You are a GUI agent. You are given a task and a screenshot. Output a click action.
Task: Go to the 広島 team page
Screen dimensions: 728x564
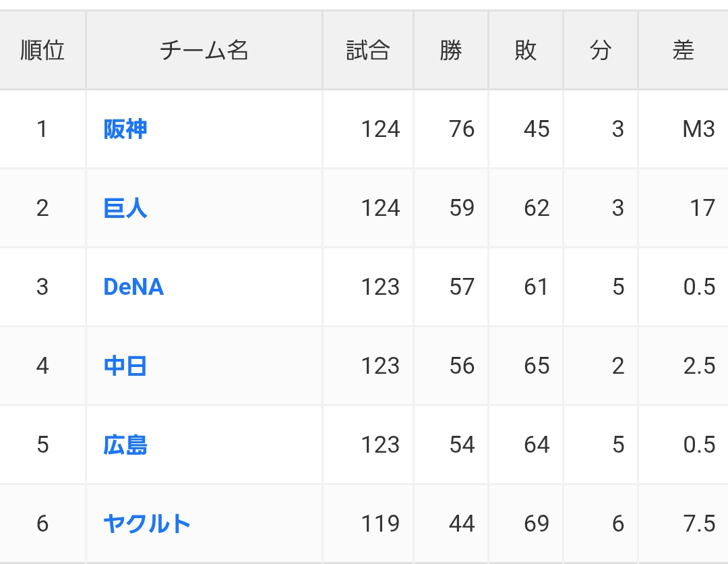[125, 445]
